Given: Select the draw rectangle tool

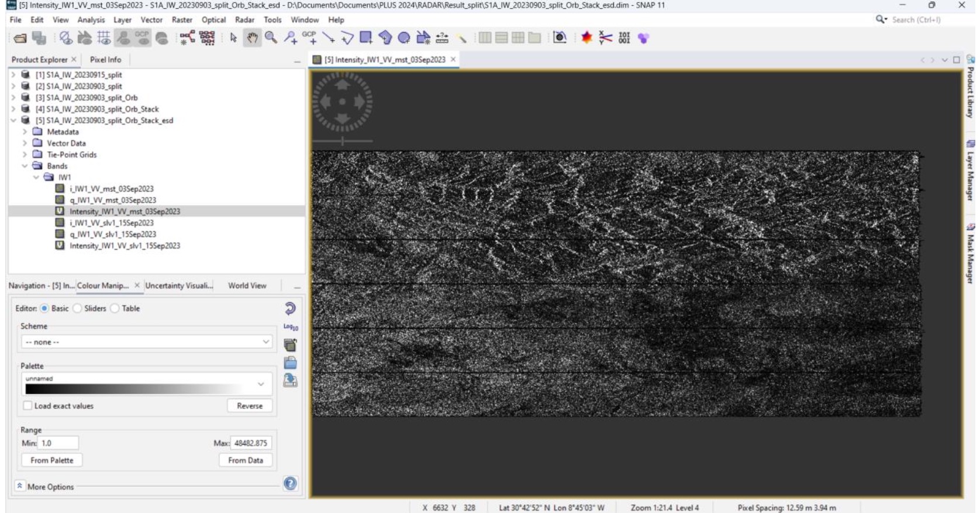Looking at the screenshot, I should pyautogui.click(x=366, y=38).
